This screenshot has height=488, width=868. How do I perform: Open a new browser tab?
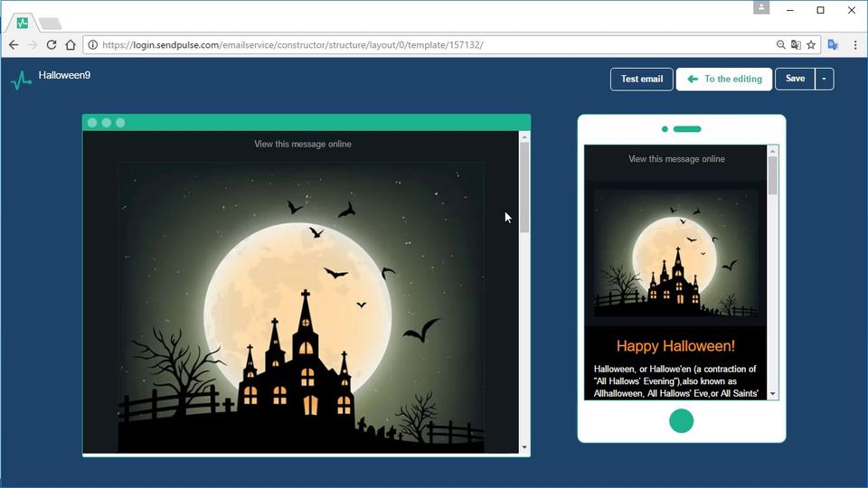(51, 23)
